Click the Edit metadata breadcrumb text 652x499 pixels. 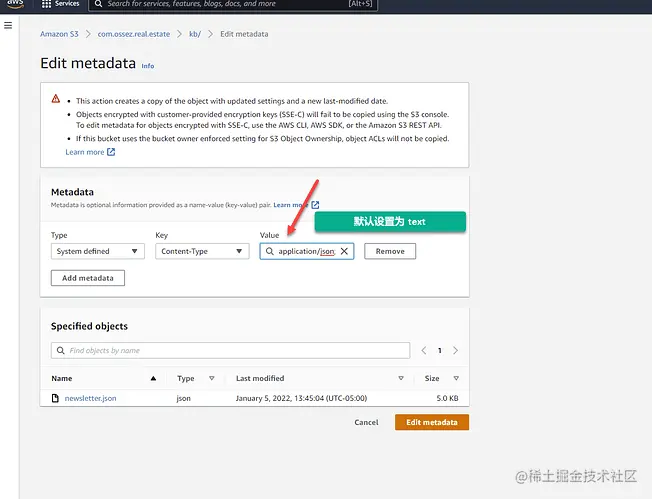click(x=244, y=34)
